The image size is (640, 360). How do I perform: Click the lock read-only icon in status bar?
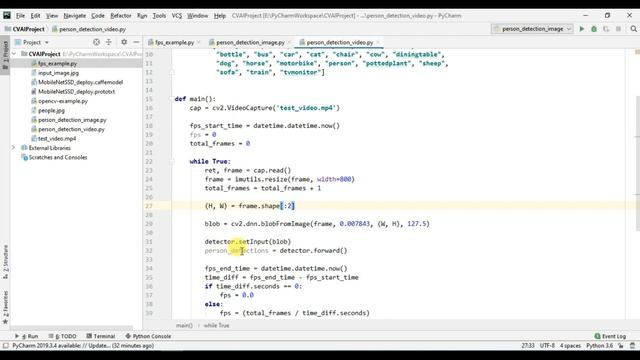point(621,346)
